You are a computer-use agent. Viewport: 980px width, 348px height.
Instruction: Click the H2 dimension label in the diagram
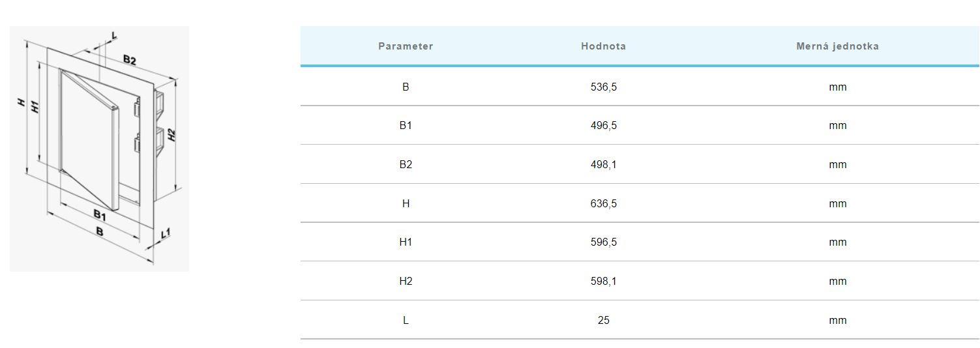(x=171, y=135)
